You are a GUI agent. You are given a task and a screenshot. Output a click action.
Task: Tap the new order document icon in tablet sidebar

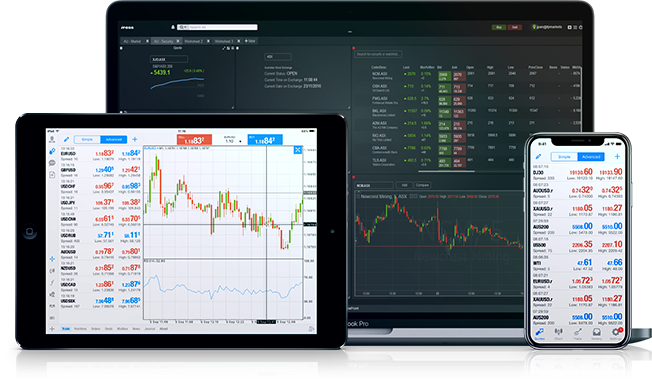click(x=52, y=175)
